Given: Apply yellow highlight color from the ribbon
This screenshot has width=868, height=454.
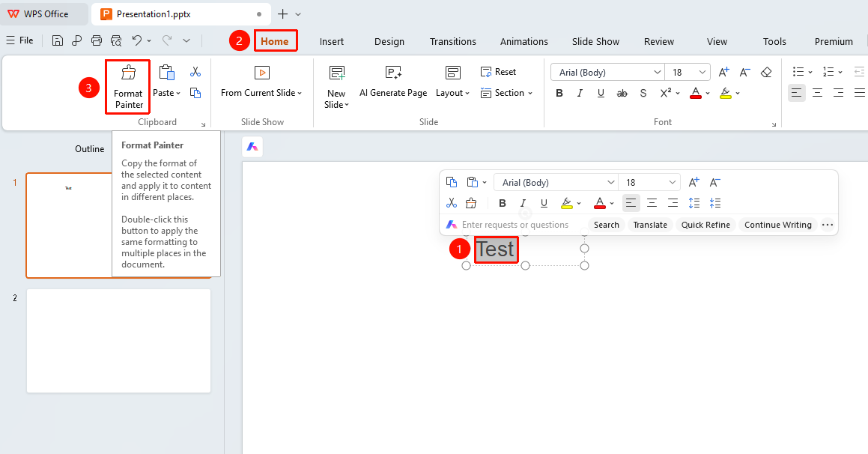Looking at the screenshot, I should 726,93.
